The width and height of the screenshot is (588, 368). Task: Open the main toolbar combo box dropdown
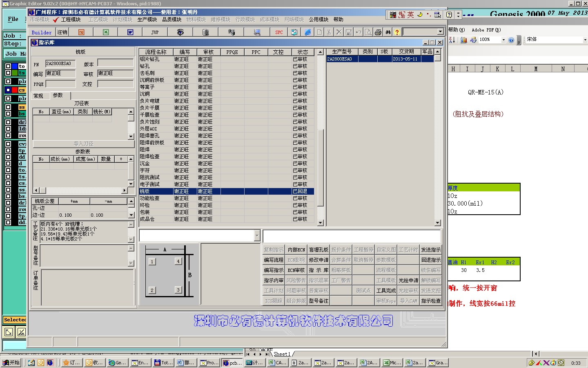(440, 32)
